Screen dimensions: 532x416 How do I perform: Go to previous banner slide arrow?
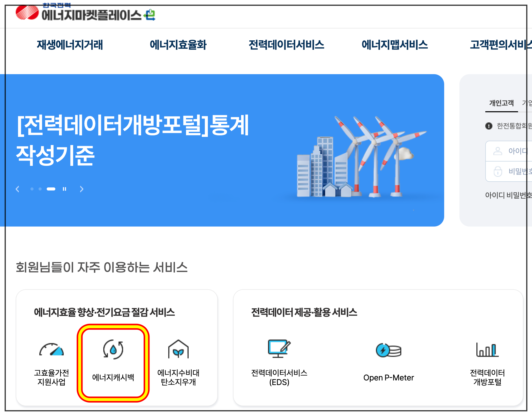[18, 189]
